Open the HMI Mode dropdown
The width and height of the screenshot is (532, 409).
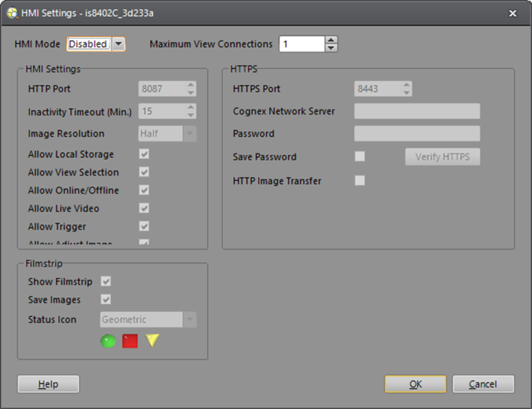(119, 44)
